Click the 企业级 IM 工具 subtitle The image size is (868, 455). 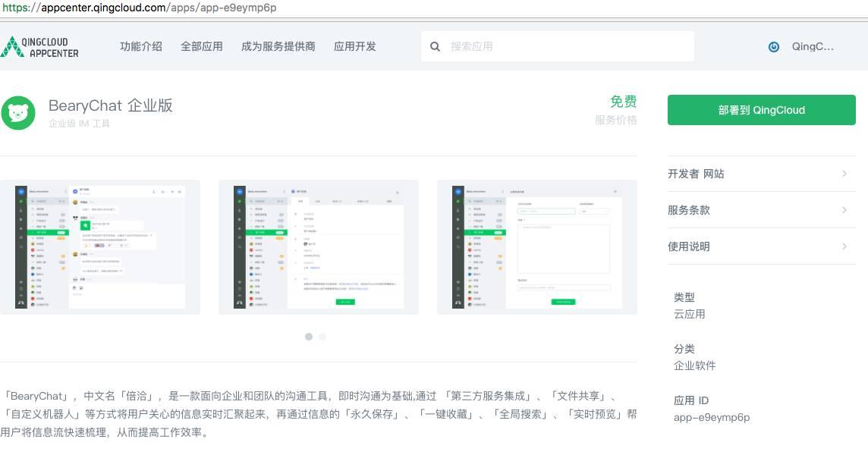(79, 124)
